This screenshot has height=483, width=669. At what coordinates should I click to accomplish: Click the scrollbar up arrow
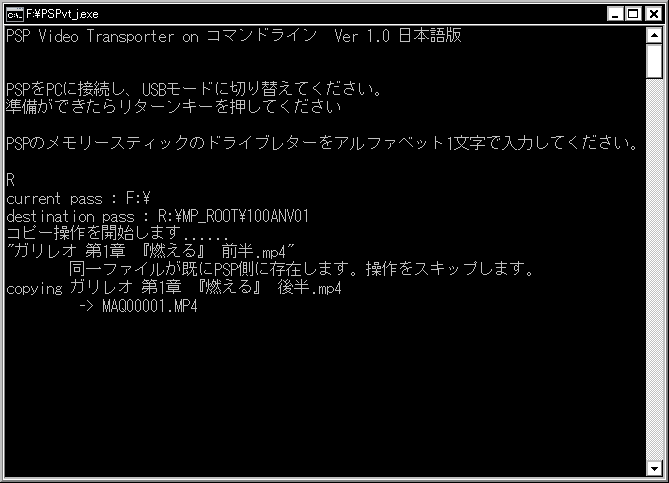click(654, 35)
